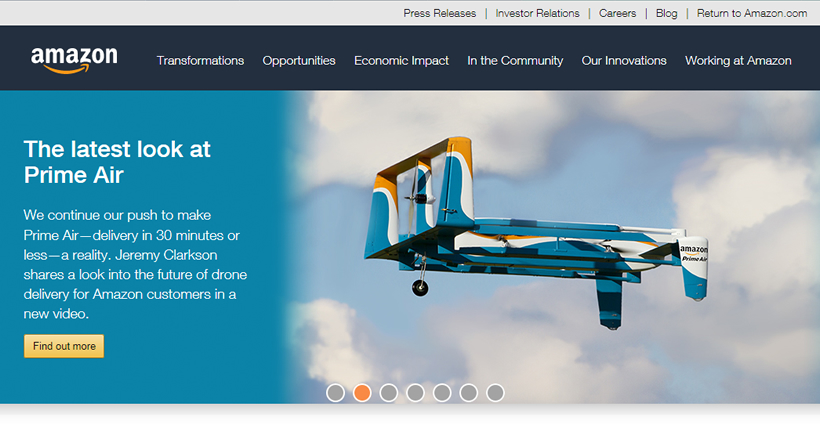Open the Transformations menu
820x440 pixels.
(200, 61)
